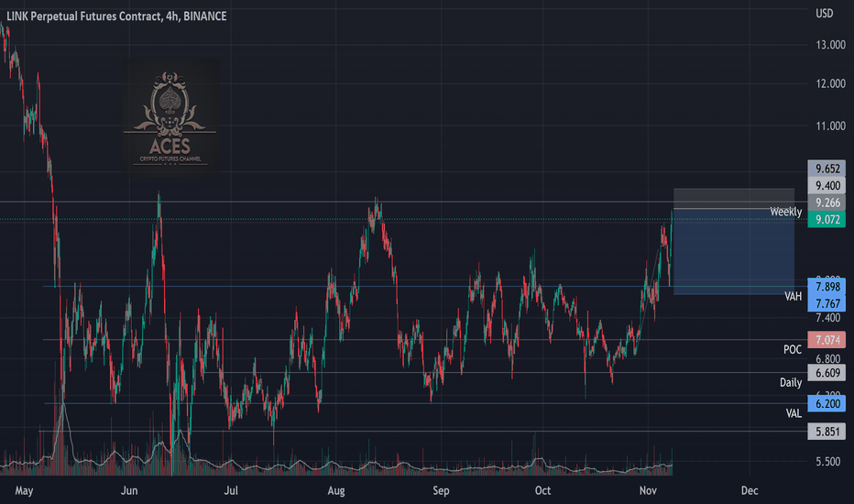854x504 pixels.
Task: Click the Jul label on time axis
Action: click(231, 490)
